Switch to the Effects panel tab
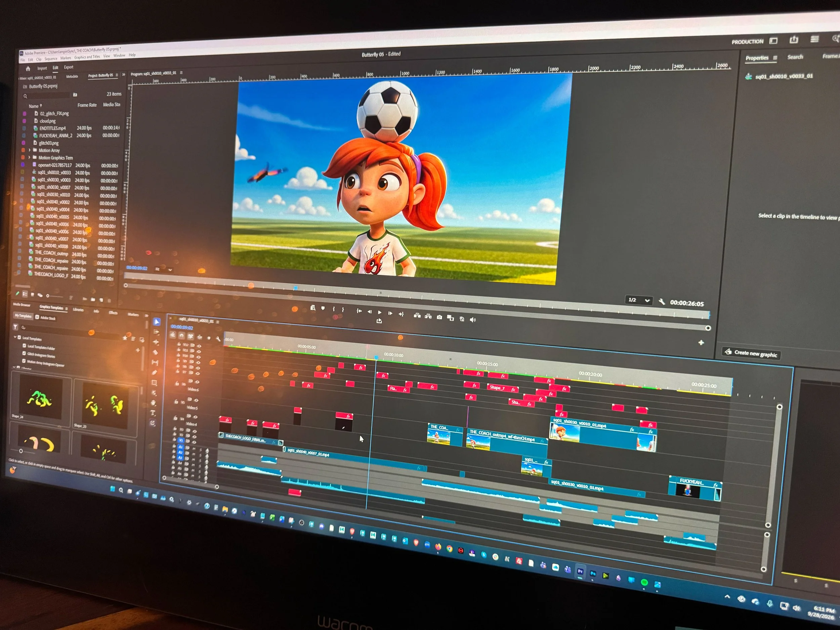Viewport: 840px width, 630px height. (113, 312)
